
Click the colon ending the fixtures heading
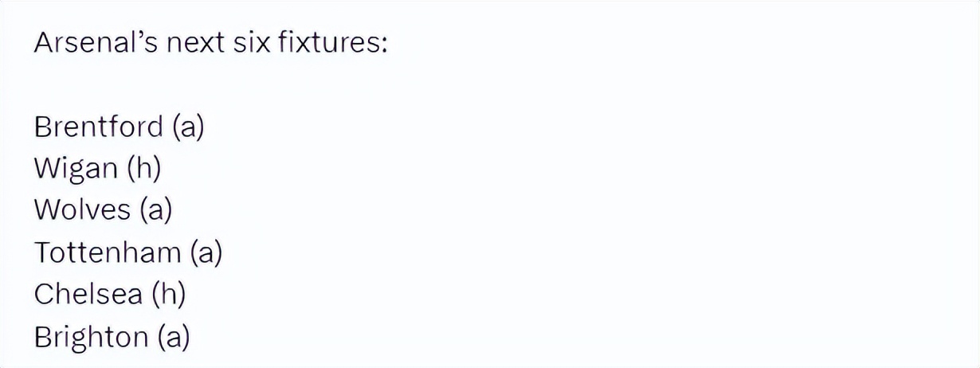[x=383, y=45]
